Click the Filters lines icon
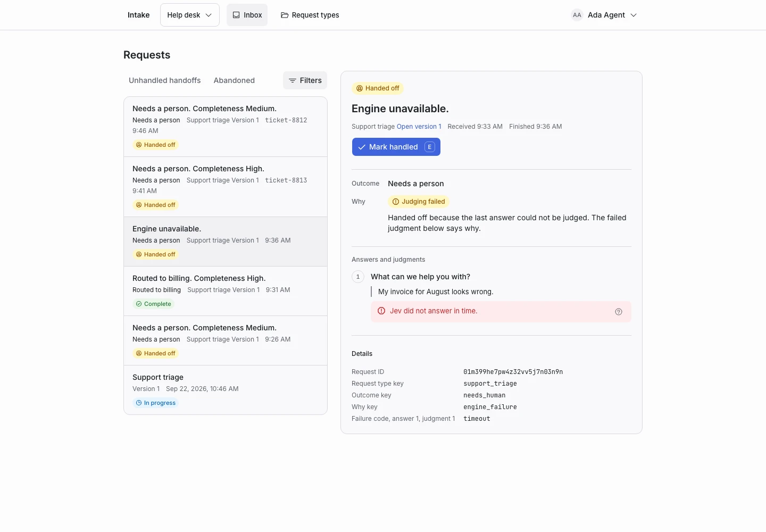Screen dimensions: 766x532 click(x=293, y=80)
